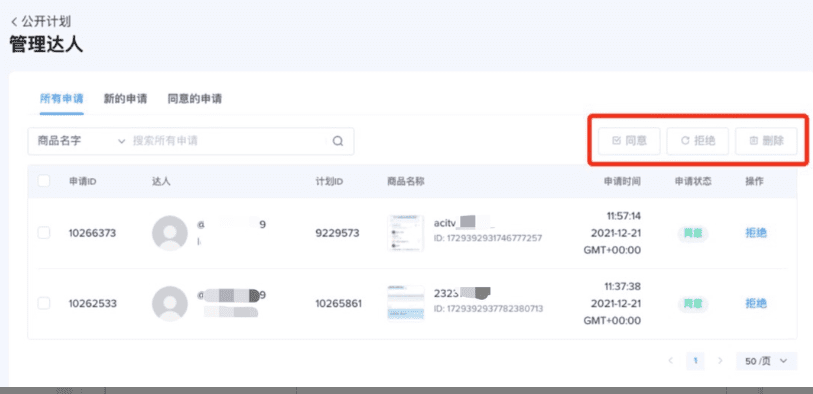Open the 50/页 page size dropdown
The height and width of the screenshot is (394, 813).
766,361
